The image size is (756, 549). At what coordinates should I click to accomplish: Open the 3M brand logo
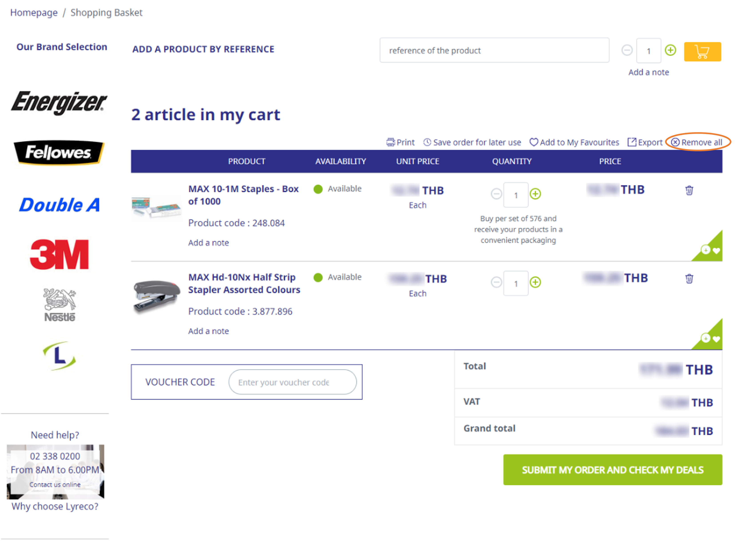59,254
